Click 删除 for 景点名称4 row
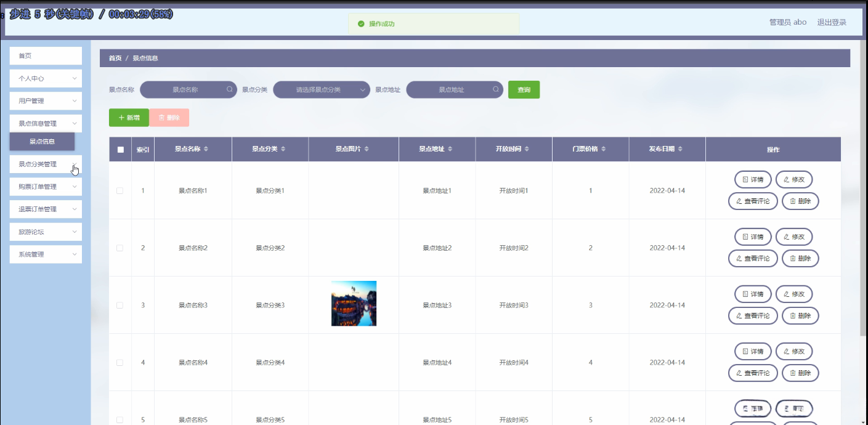 point(800,373)
